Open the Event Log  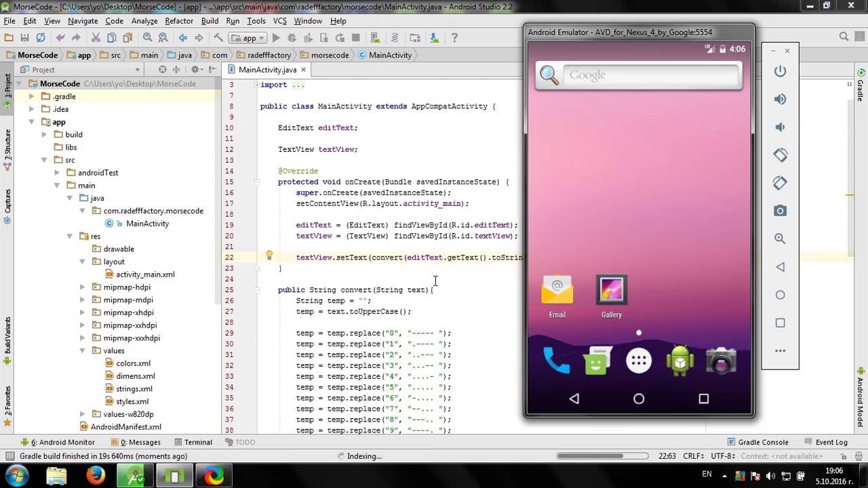pyautogui.click(x=825, y=442)
